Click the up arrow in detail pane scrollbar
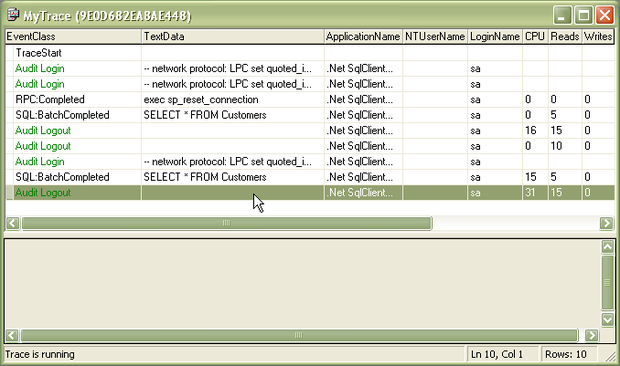The image size is (620, 366). coord(608,247)
